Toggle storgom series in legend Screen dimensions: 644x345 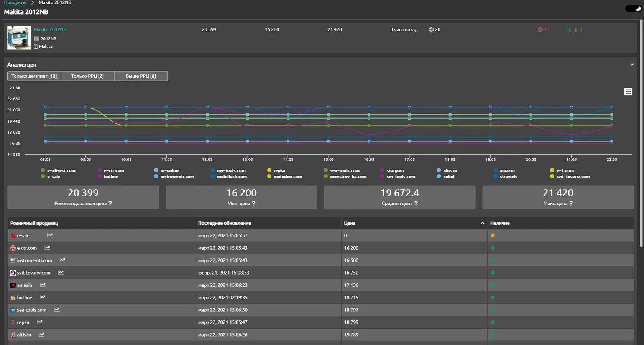tap(392, 170)
